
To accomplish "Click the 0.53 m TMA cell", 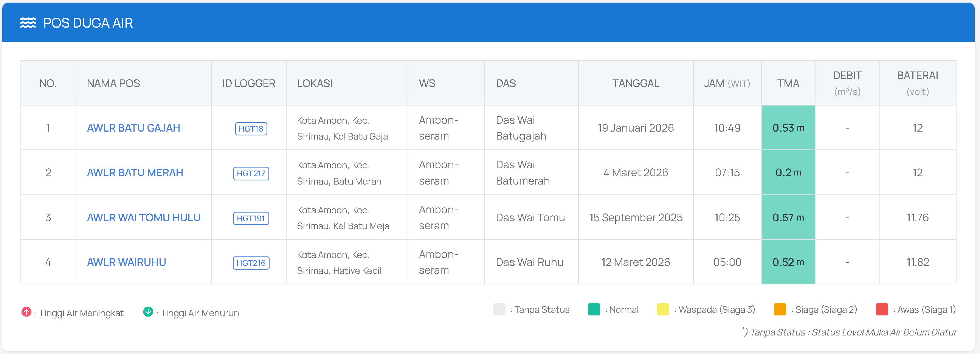I will click(x=788, y=128).
